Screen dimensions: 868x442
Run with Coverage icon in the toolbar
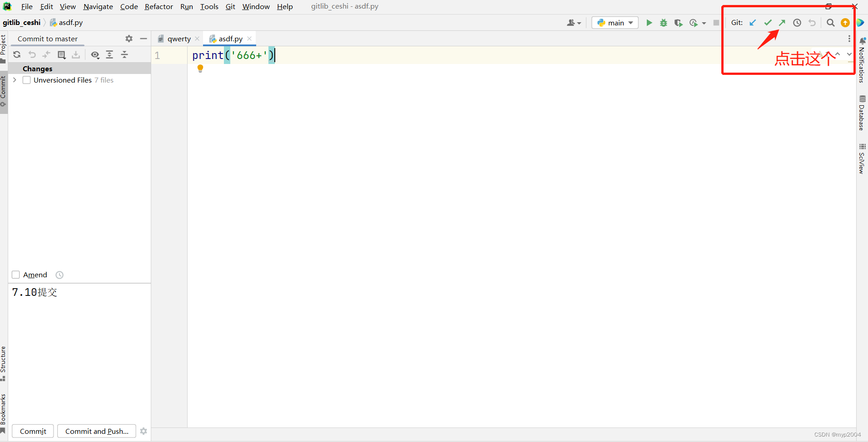tap(678, 22)
